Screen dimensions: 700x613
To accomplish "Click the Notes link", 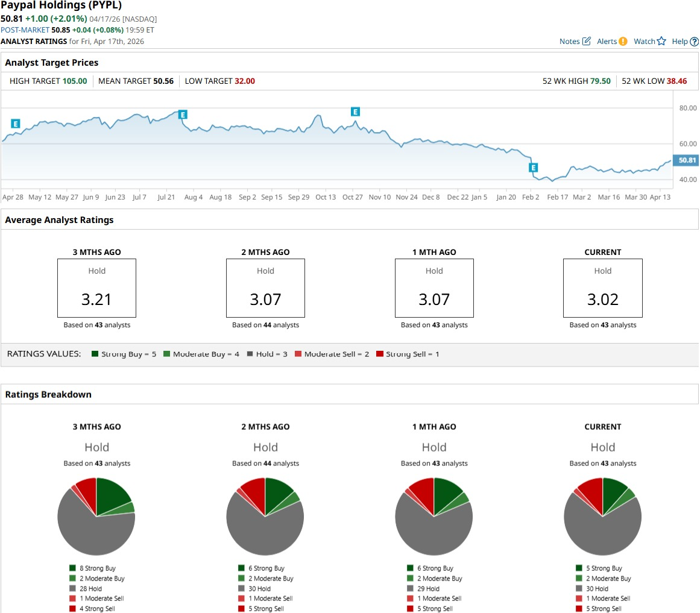I will (x=569, y=42).
